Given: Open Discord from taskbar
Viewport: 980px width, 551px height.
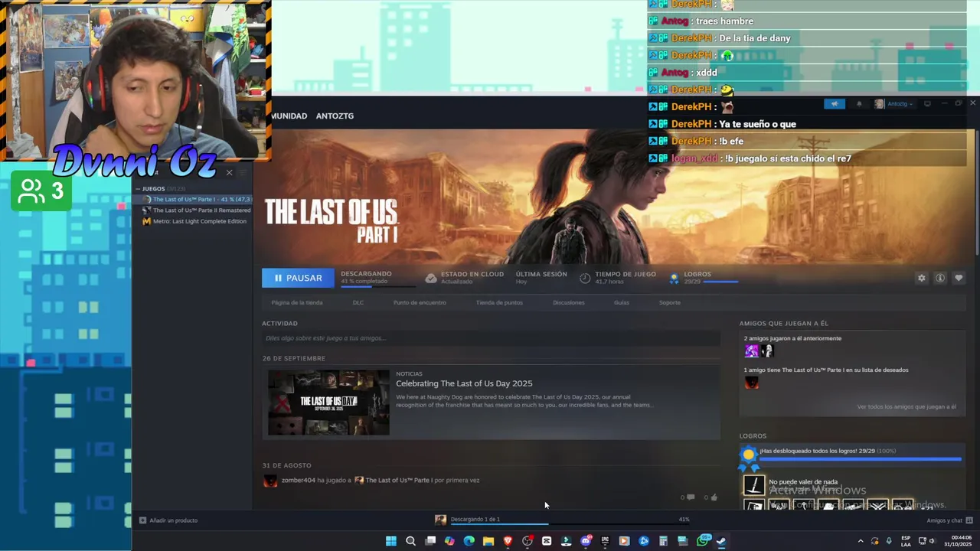Looking at the screenshot, I should tap(586, 541).
